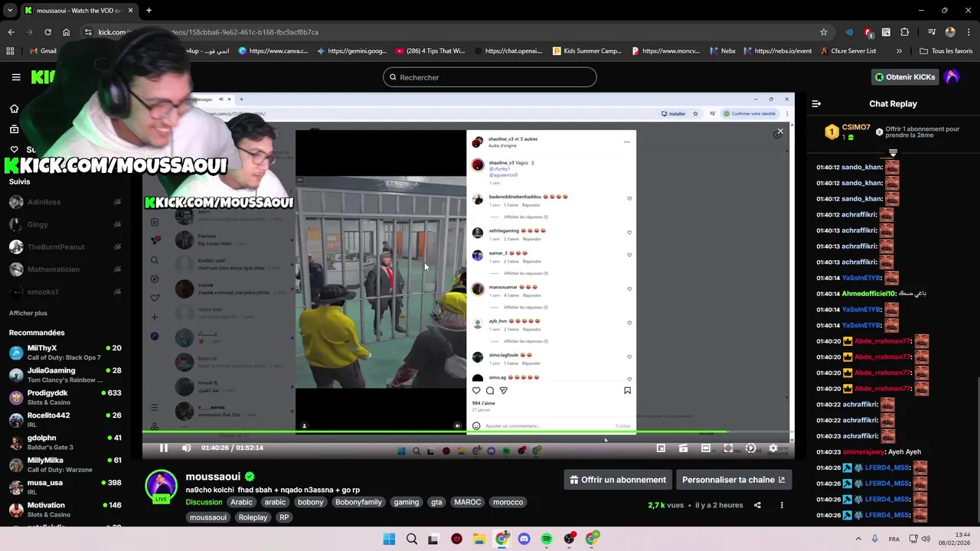Expand followed channels with Afficher plus
980x551 pixels.
(28, 313)
